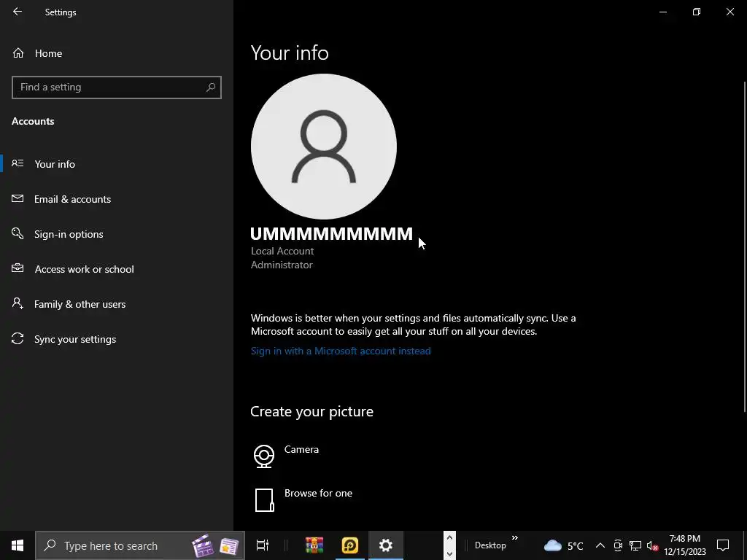Expand the Desktop toolbar chevron

pos(514,538)
